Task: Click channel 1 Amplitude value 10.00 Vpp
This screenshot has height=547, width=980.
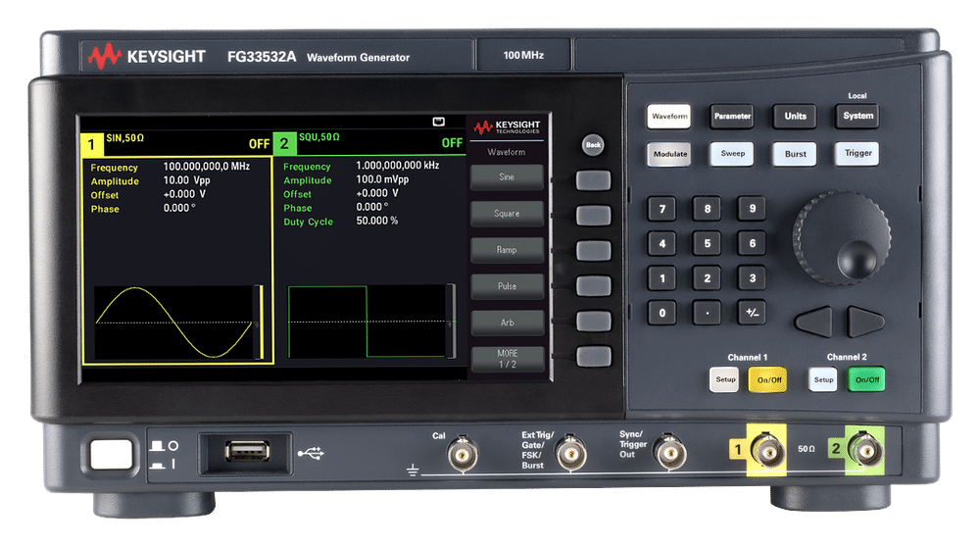Action: pos(186,180)
